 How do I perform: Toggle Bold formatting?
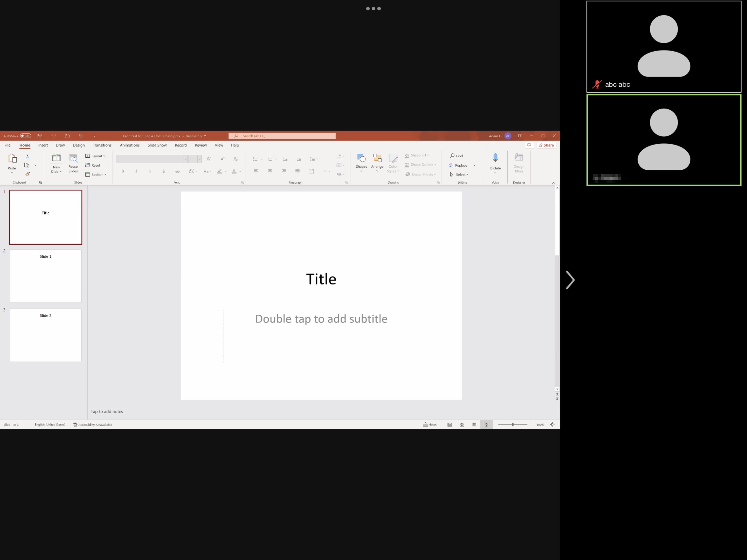click(123, 171)
